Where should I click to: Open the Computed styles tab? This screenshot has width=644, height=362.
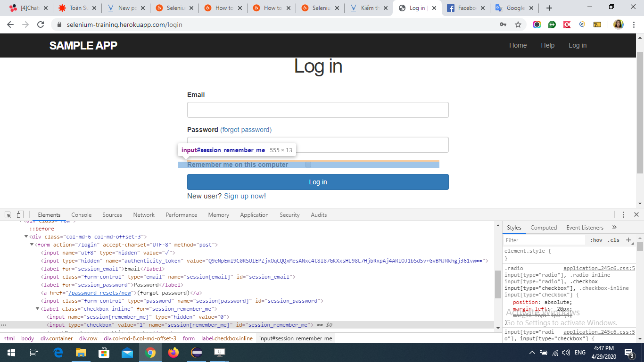pyautogui.click(x=544, y=227)
